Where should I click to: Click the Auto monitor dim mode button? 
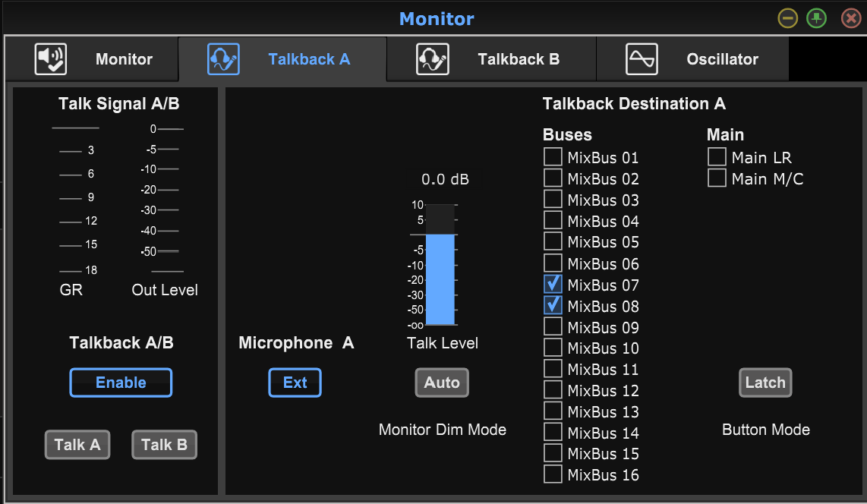(442, 383)
